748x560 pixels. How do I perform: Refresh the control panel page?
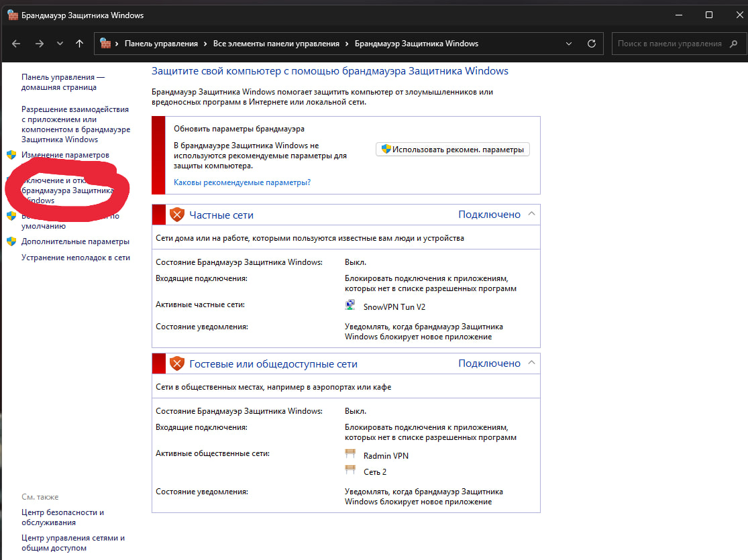592,44
